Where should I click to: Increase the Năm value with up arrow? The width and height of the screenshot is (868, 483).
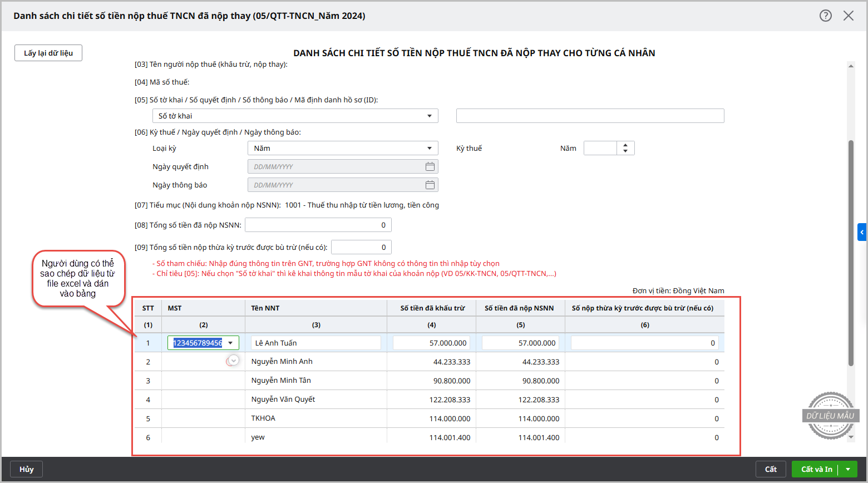tap(625, 145)
